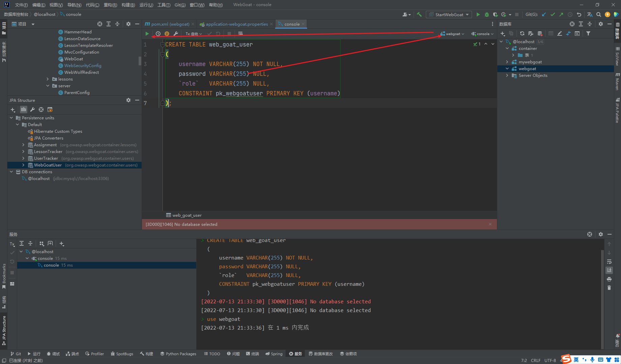Add a new item in JPA Structure

coord(13,110)
